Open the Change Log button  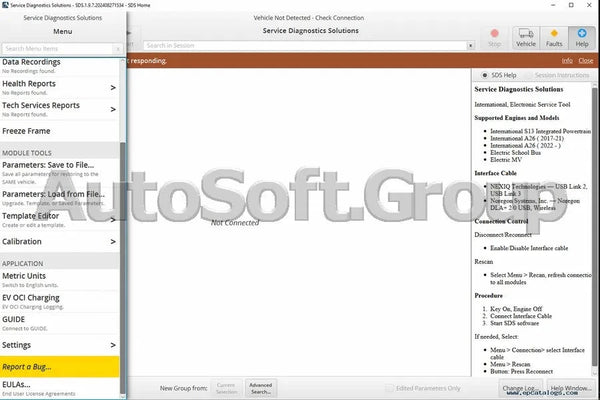pyautogui.click(x=521, y=388)
